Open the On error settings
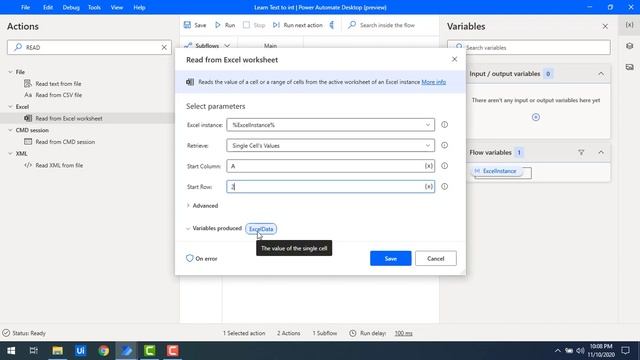 [202, 259]
